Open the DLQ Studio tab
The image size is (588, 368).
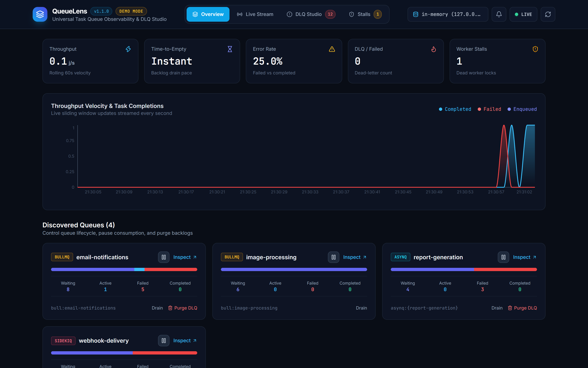pos(311,14)
